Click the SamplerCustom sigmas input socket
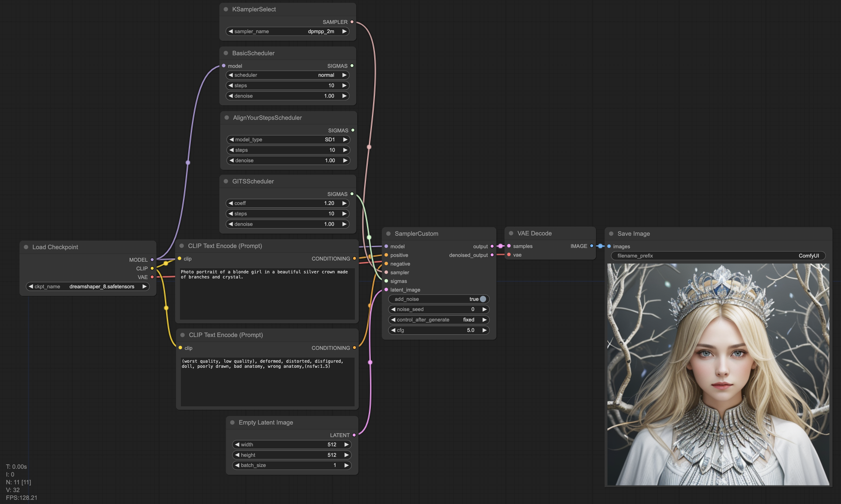The width and height of the screenshot is (841, 504). pos(386,281)
